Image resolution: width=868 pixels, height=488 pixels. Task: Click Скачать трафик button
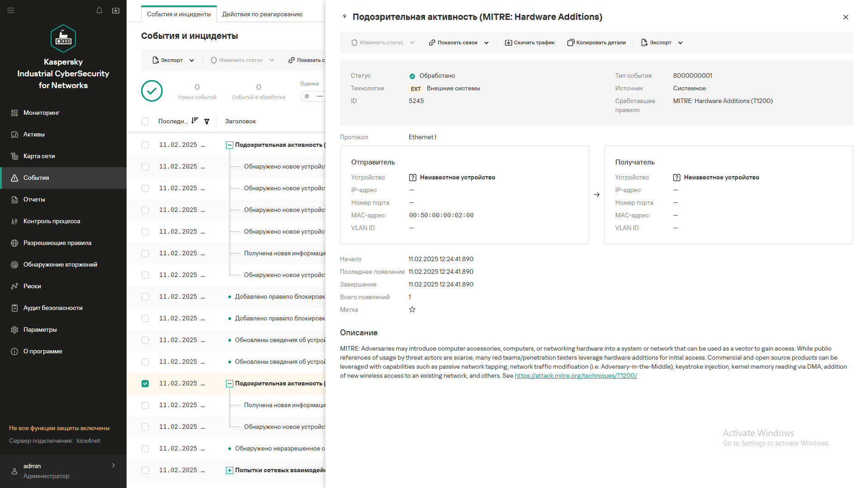pos(530,42)
